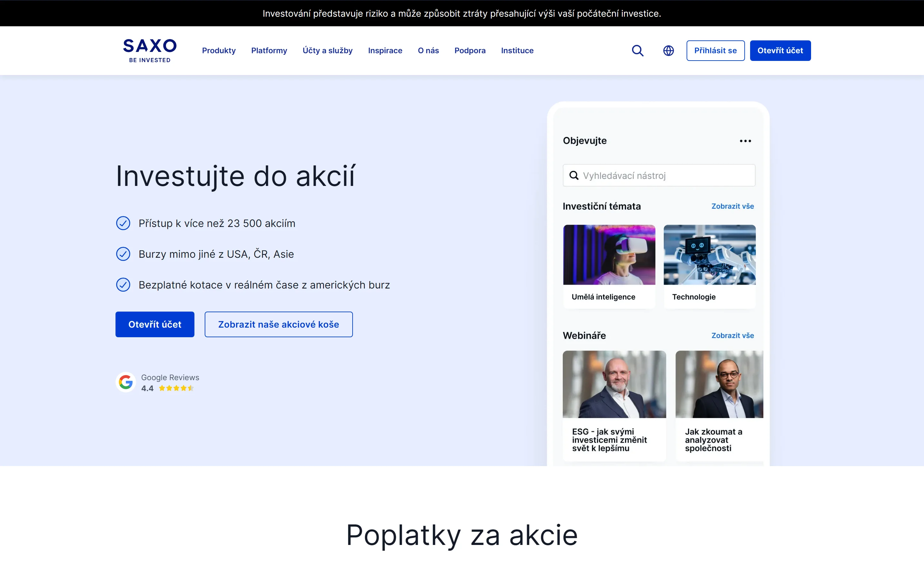924x577 pixels.
Task: Click inside the Vyhledávací nástroj search field
Action: 659,175
